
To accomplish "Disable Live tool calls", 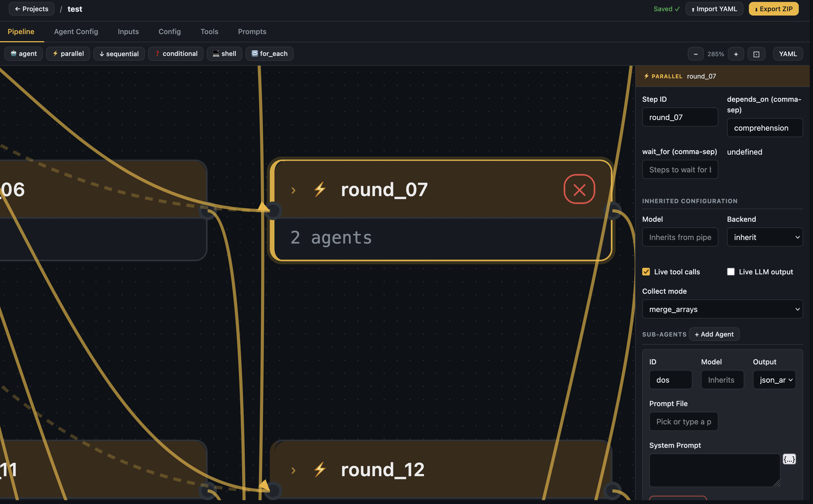I will tap(646, 272).
